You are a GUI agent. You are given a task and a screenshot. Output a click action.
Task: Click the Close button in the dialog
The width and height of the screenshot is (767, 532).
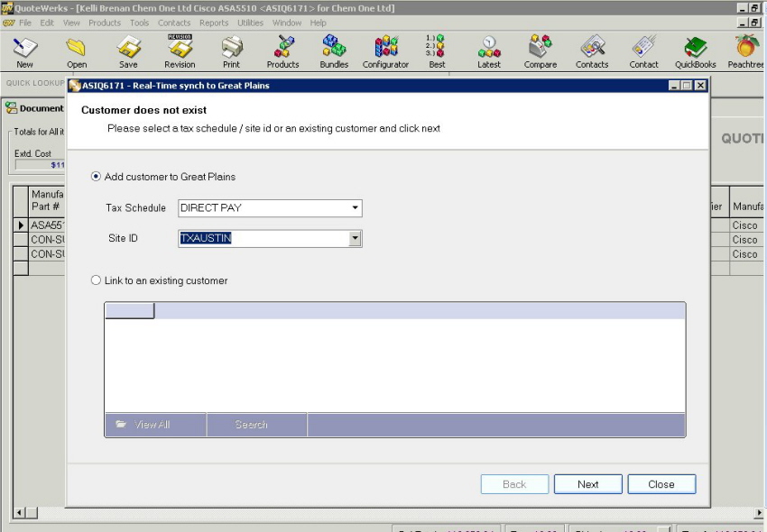click(661, 484)
